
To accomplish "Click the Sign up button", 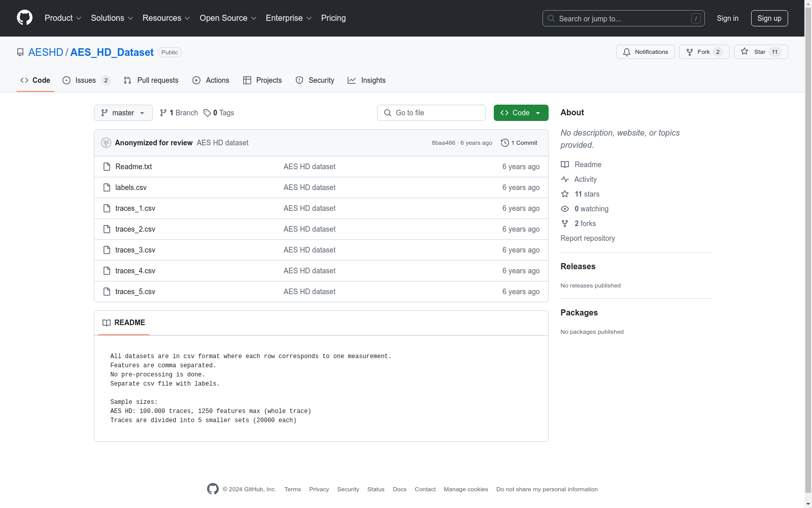I will pos(769,18).
